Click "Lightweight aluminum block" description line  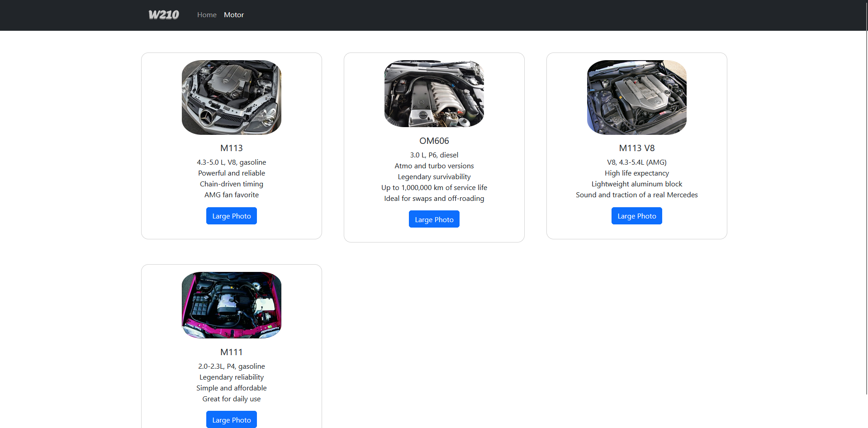pos(636,184)
